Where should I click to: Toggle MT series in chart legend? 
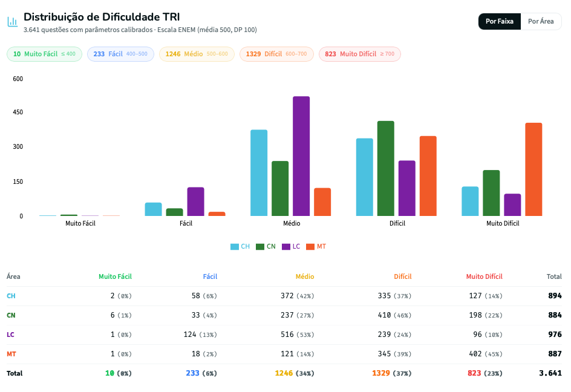pyautogui.click(x=316, y=247)
